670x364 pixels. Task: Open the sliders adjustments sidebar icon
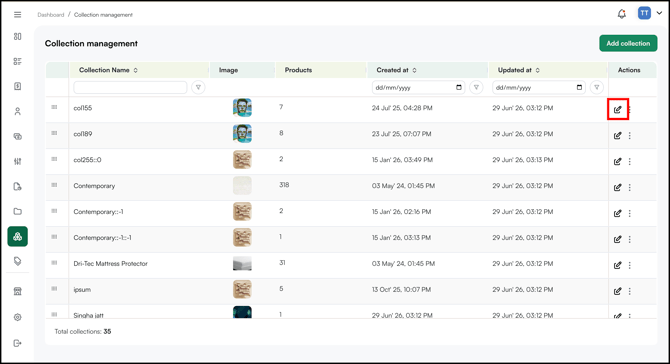18,161
